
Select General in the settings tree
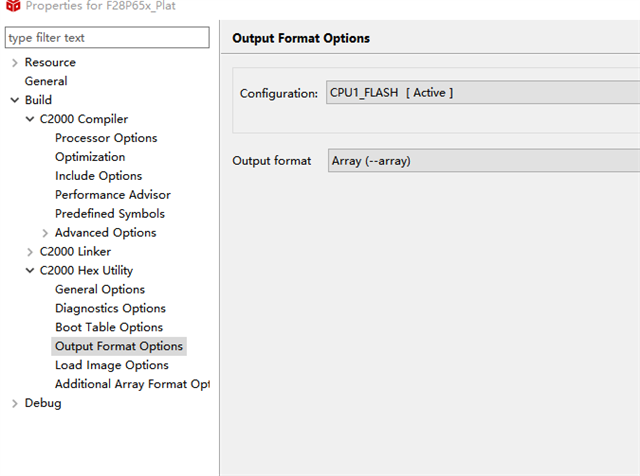(46, 81)
